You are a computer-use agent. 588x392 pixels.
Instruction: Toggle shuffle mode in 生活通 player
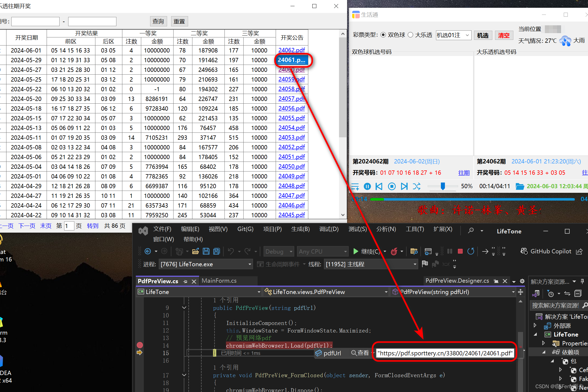pos(417,186)
